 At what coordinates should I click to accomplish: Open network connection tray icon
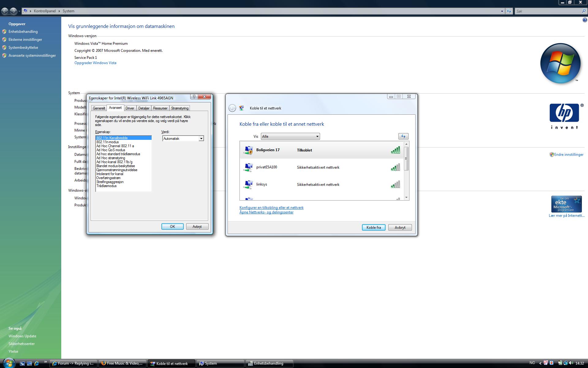click(x=565, y=363)
